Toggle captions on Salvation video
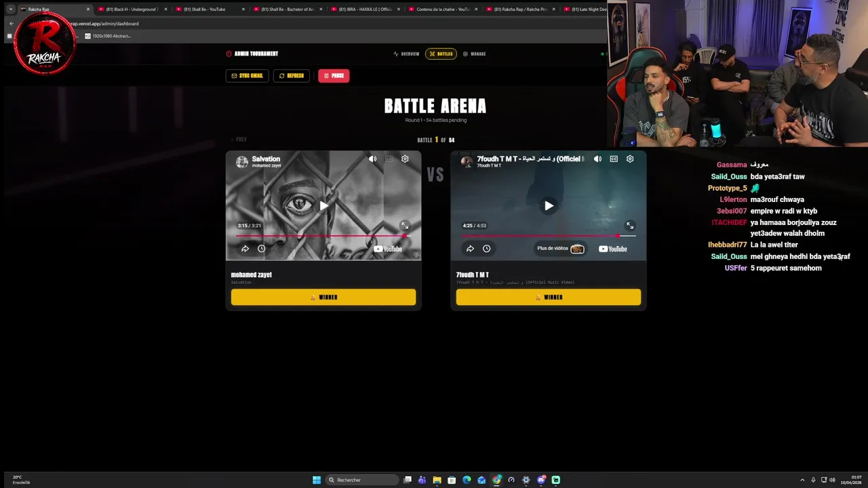The image size is (868, 488). 389,159
